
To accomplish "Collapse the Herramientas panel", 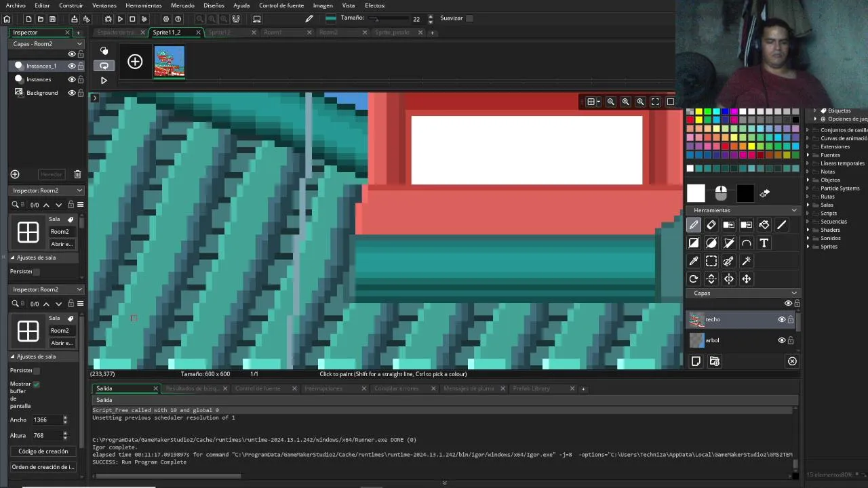I will (x=794, y=210).
